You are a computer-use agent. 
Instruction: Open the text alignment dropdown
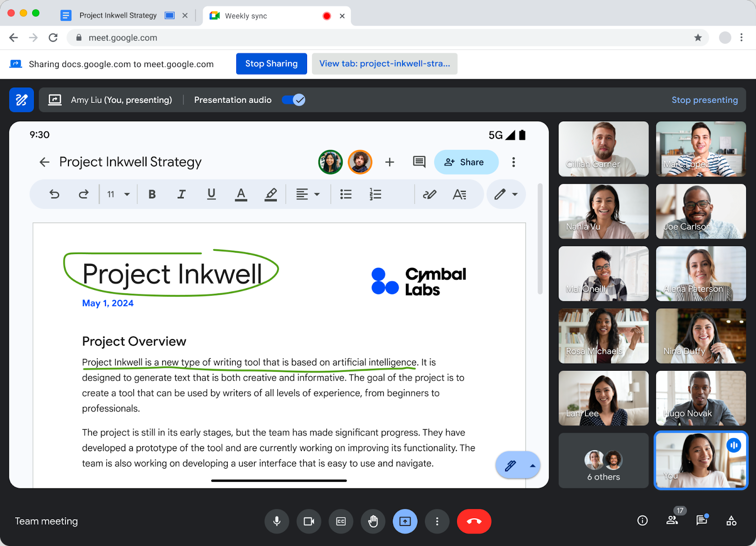point(308,194)
